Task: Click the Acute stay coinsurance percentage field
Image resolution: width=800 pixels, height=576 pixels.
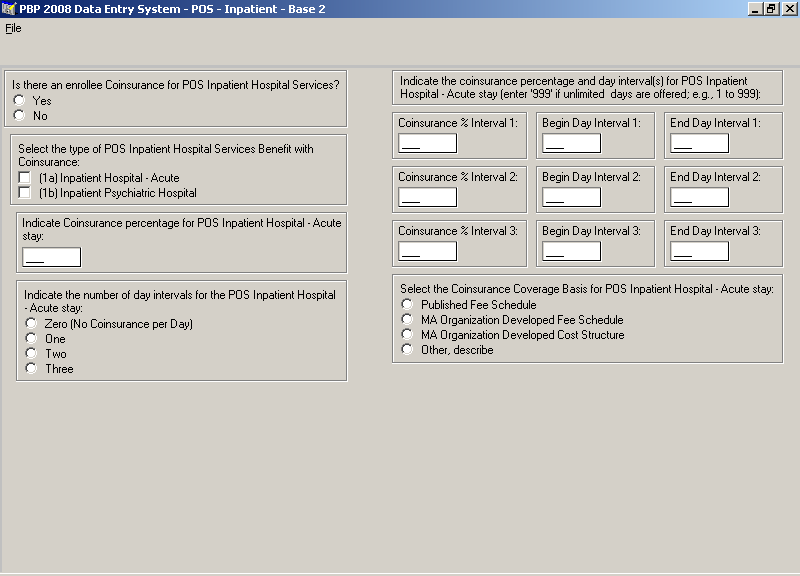Action: 52,257
